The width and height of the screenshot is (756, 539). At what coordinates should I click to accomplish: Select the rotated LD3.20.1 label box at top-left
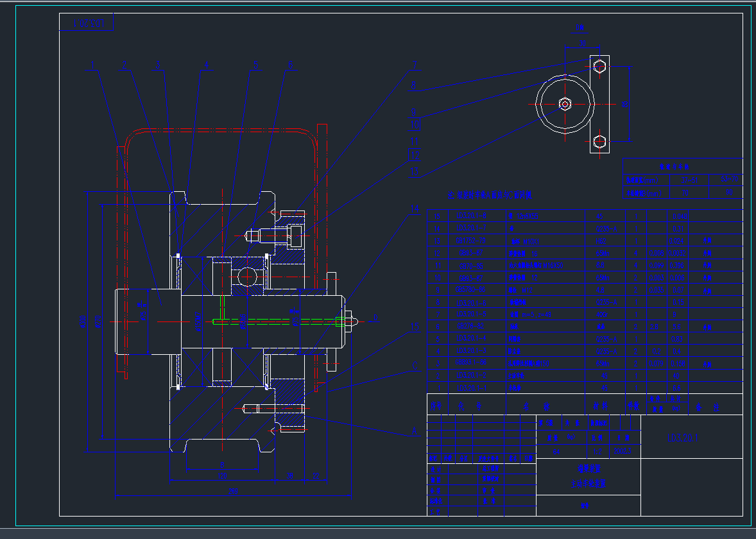pos(87,23)
